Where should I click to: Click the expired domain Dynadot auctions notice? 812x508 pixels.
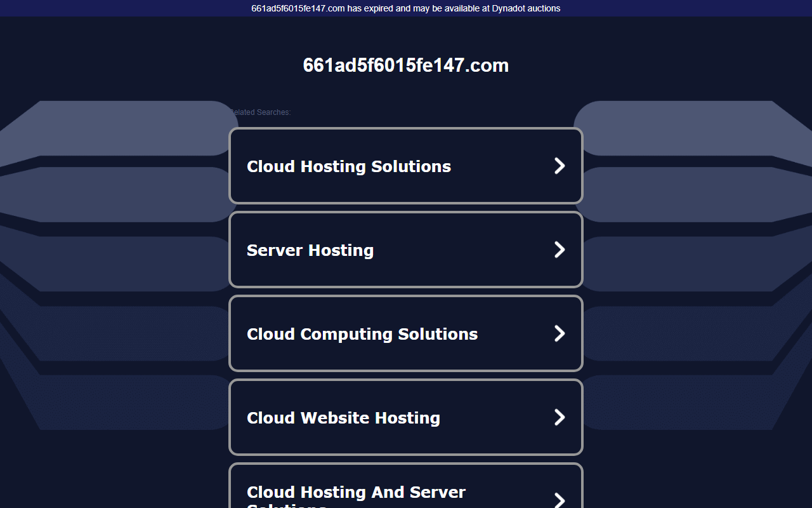pyautogui.click(x=406, y=8)
